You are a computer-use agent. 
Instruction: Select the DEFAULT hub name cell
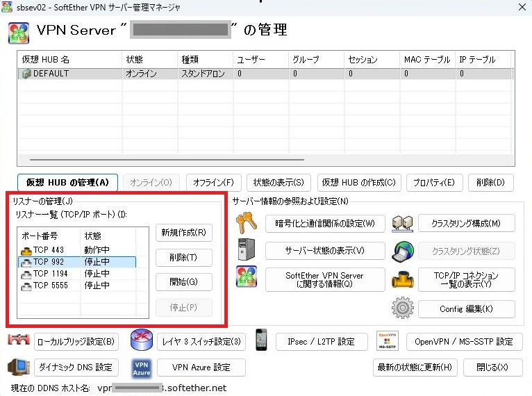51,74
